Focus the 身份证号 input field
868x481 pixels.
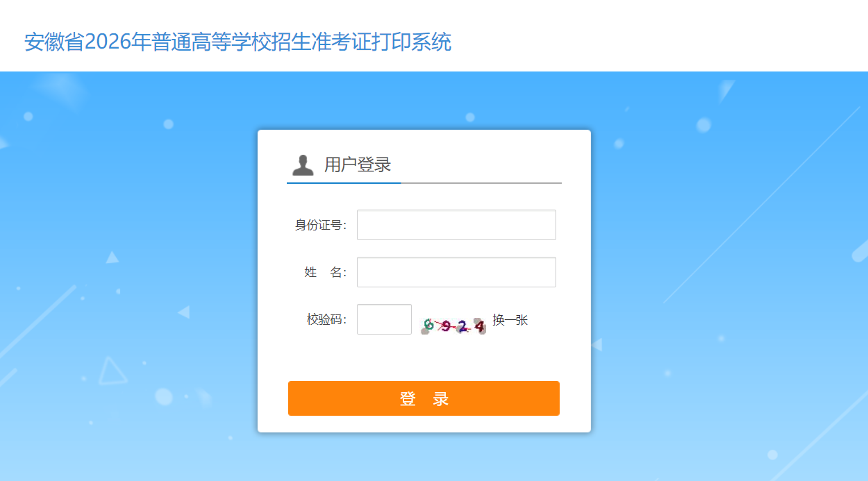pyautogui.click(x=456, y=225)
